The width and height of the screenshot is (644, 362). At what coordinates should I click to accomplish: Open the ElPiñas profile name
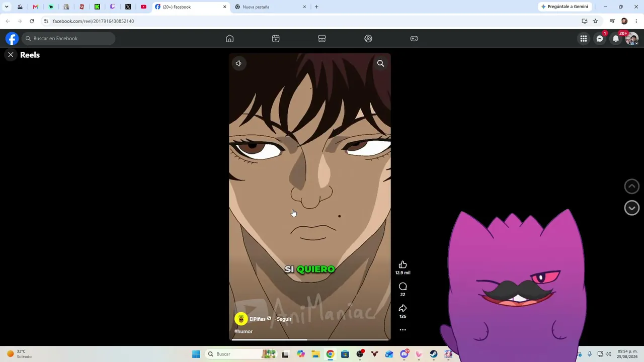[257, 319]
